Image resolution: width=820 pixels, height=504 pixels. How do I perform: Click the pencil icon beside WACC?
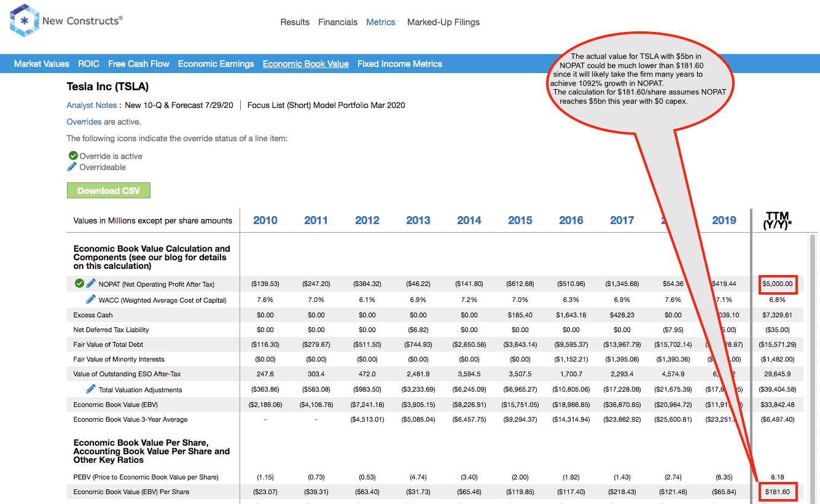tap(91, 300)
